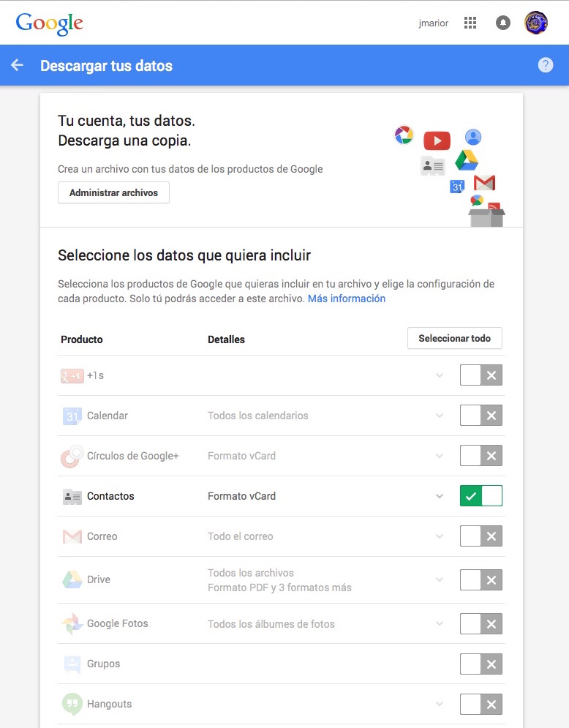
Task: Click the Hangouts product name
Action: point(110,704)
